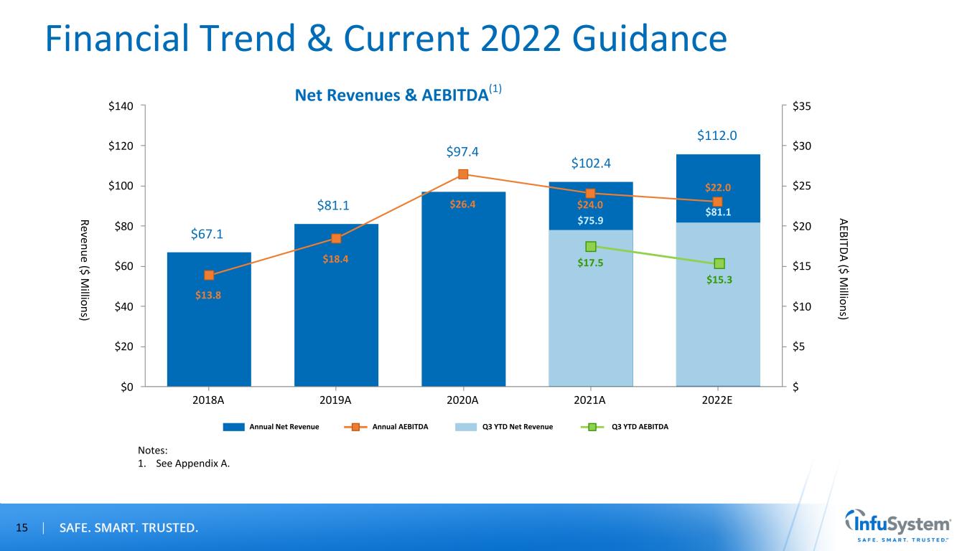Screen dimensions: 980x551
Task: Select the 2021A green Q3 YTD marker
Action: [591, 246]
